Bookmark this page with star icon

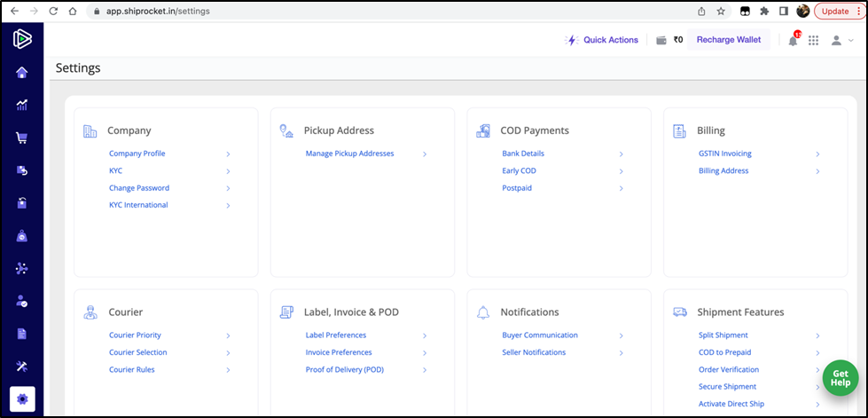coord(721,12)
